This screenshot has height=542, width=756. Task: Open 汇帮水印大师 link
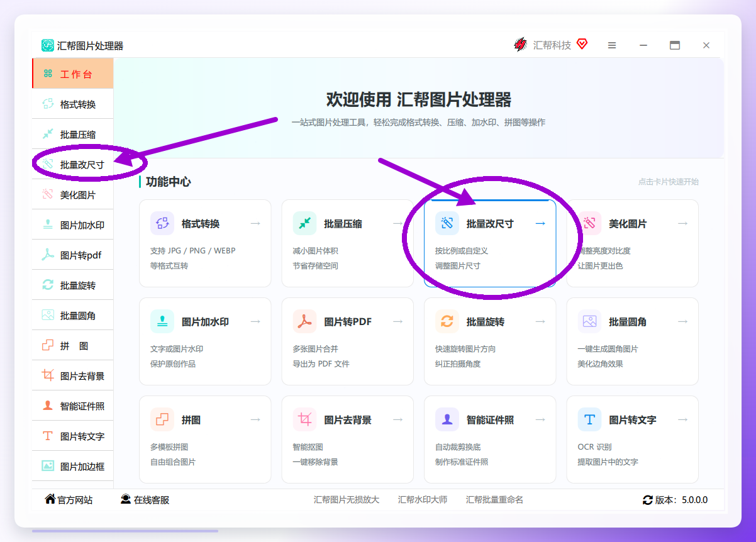[423, 499]
